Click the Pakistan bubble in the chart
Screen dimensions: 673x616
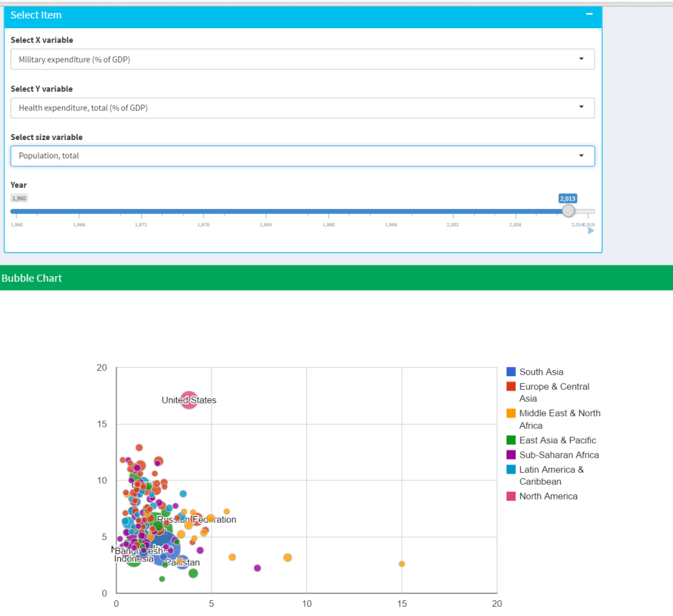[182, 562]
